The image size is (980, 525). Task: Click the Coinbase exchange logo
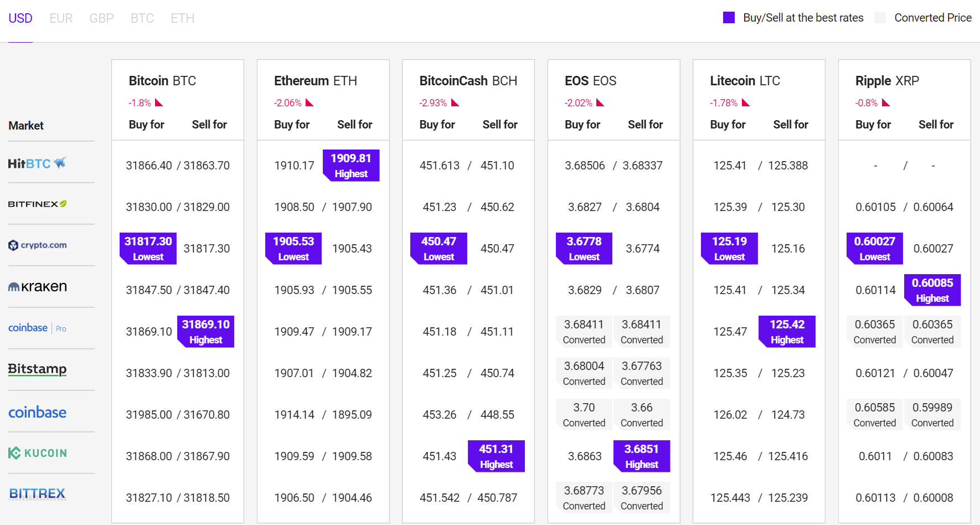click(37, 412)
